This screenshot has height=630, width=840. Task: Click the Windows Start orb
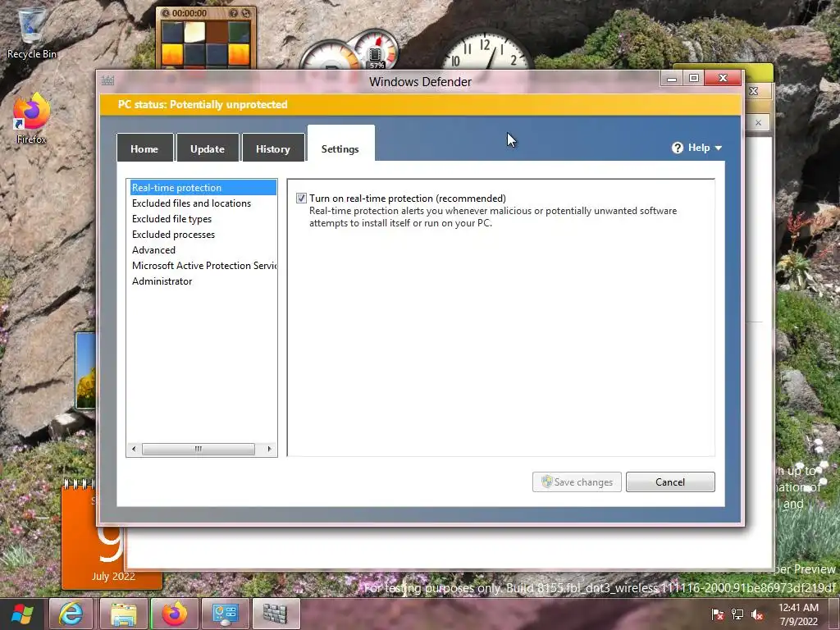click(22, 614)
